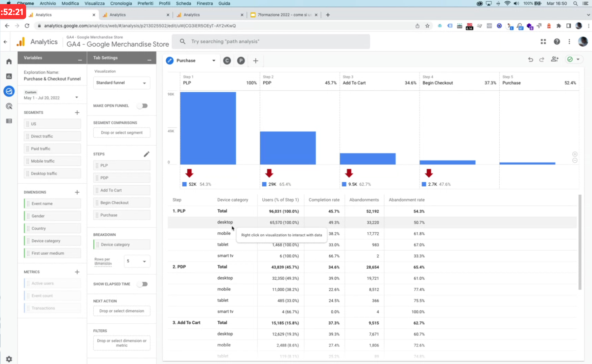
Task: Open the Chrome tab search chevron
Action: coord(588,15)
